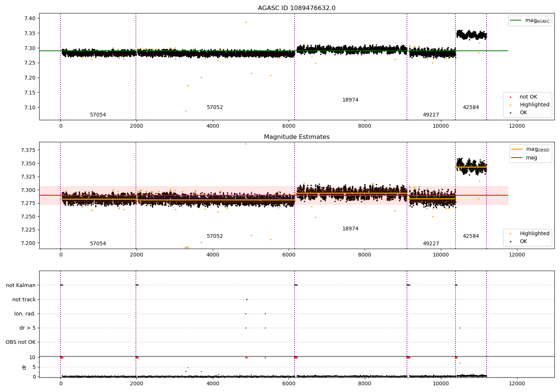Click obsid label 57054 in the AGASC ID plot
The image size is (560, 392).
pos(98,115)
